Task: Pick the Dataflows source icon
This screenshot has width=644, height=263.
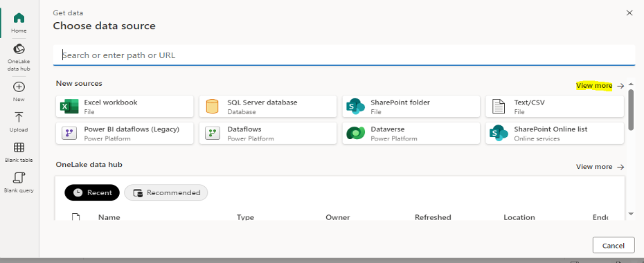Action: [213, 134]
